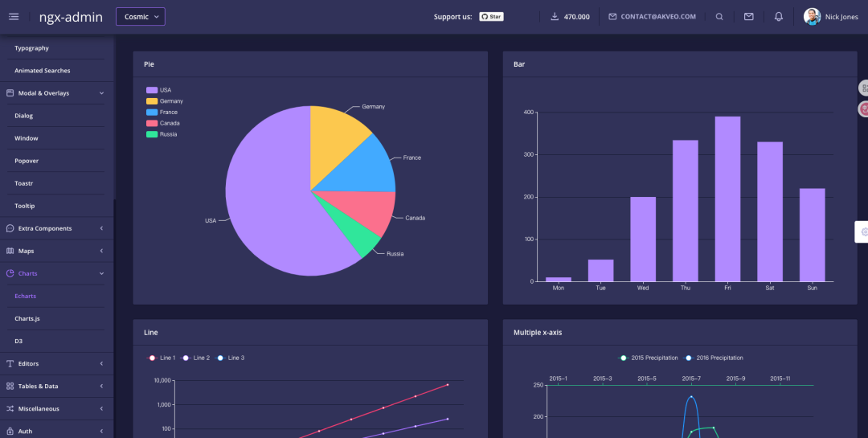Toggle the Canada pie legend swatch
The height and width of the screenshot is (438, 868).
click(152, 124)
